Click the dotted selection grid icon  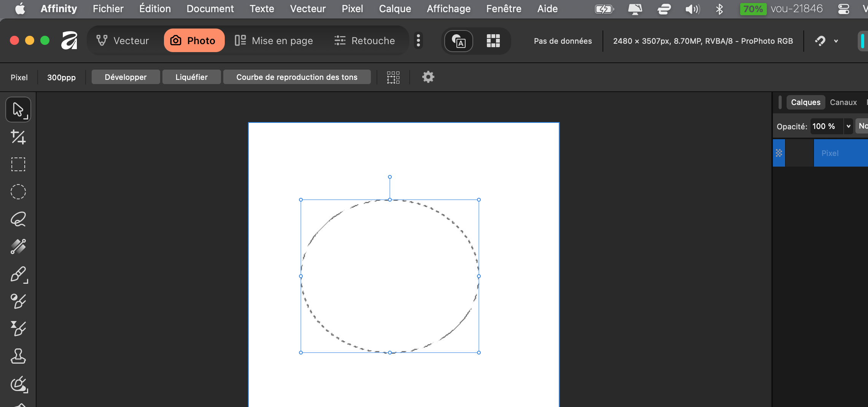click(393, 77)
